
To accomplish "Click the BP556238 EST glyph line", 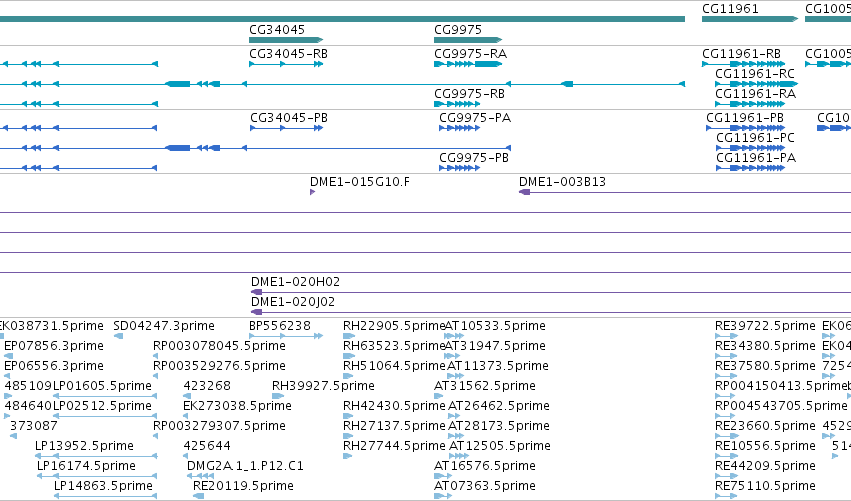I will (x=286, y=336).
